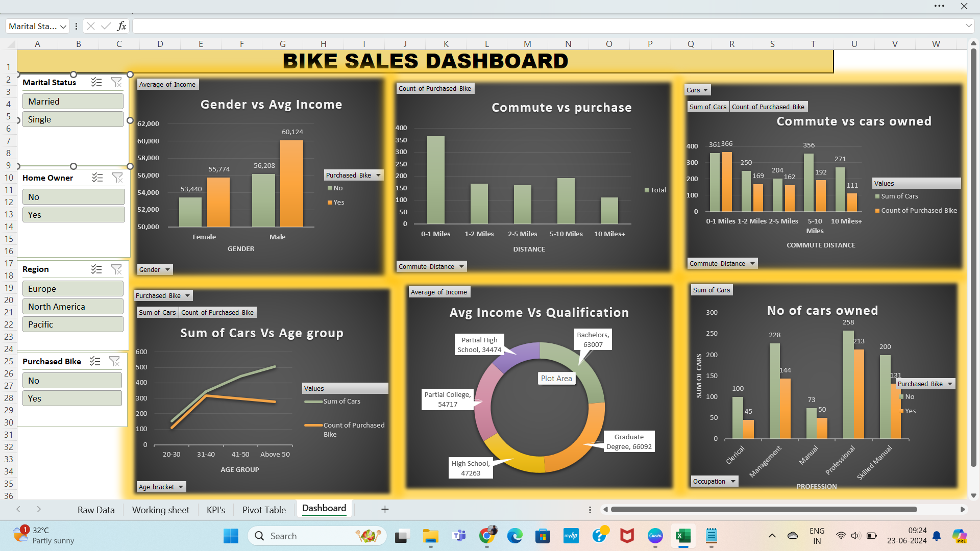Toggle Europe in Region slicer
980x551 pixels.
pyautogui.click(x=72, y=289)
